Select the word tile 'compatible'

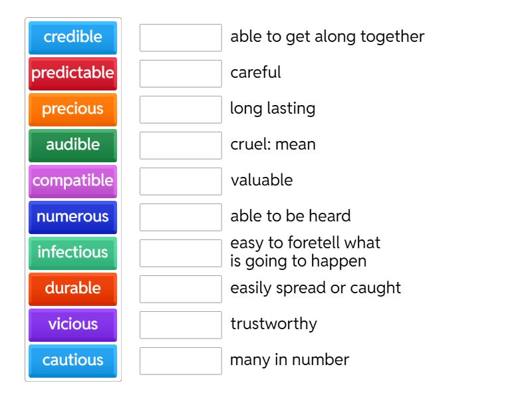[72, 182]
